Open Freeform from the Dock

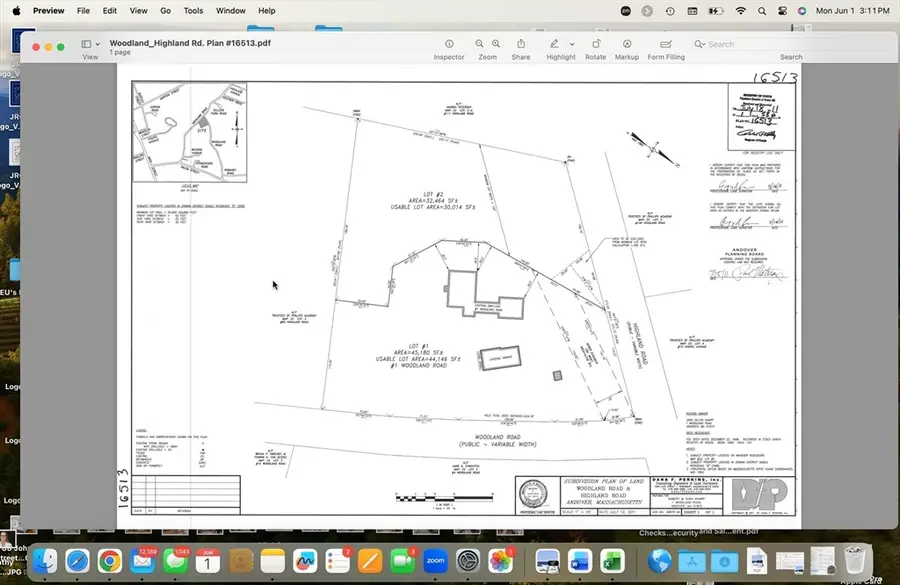[305, 560]
